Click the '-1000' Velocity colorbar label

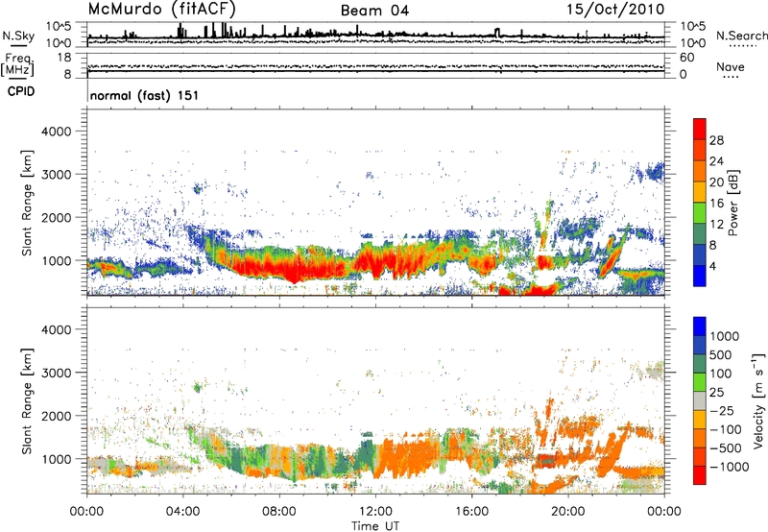[x=730, y=467]
